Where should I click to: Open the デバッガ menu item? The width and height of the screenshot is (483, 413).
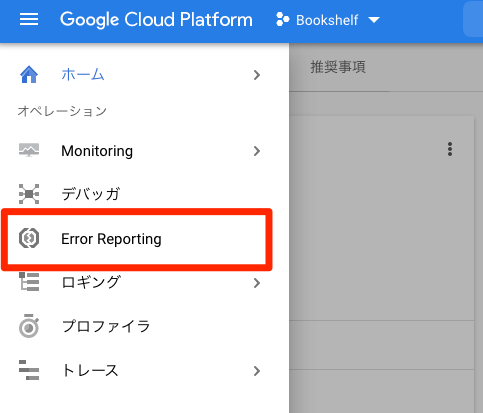[91, 194]
